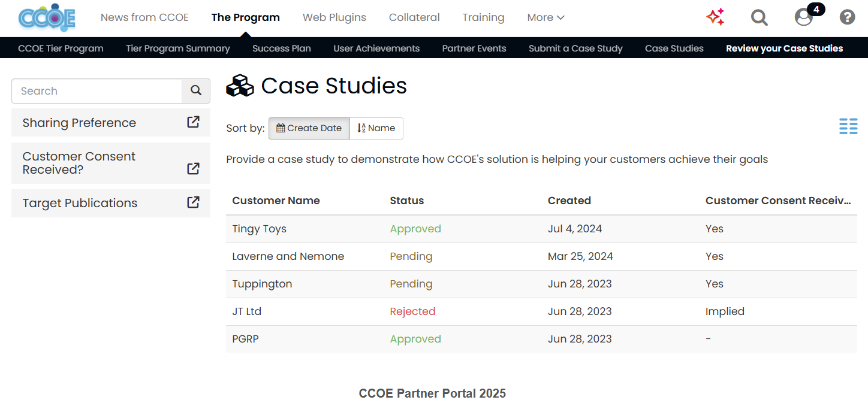This screenshot has width=868, height=409.
Task: Open the Tingy Toys case study
Action: (260, 229)
